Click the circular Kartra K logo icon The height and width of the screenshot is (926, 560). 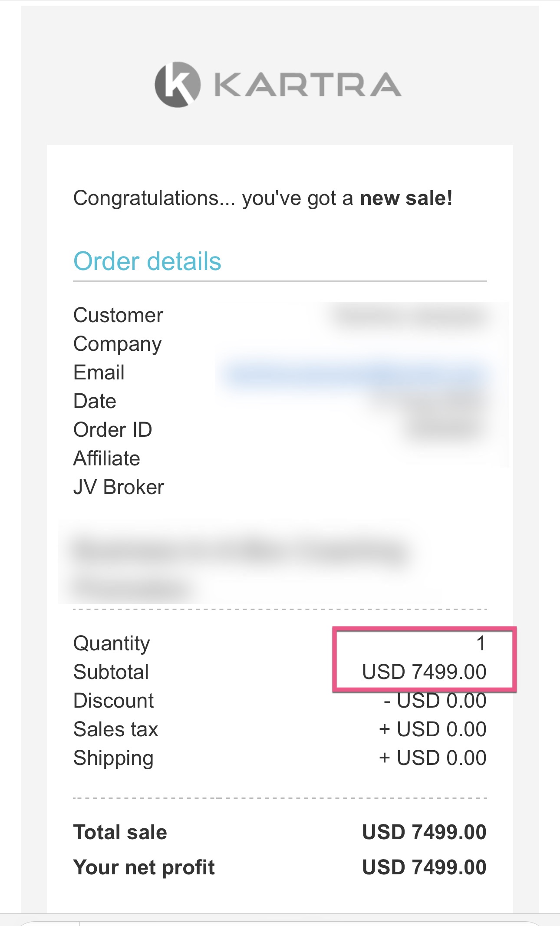178,85
